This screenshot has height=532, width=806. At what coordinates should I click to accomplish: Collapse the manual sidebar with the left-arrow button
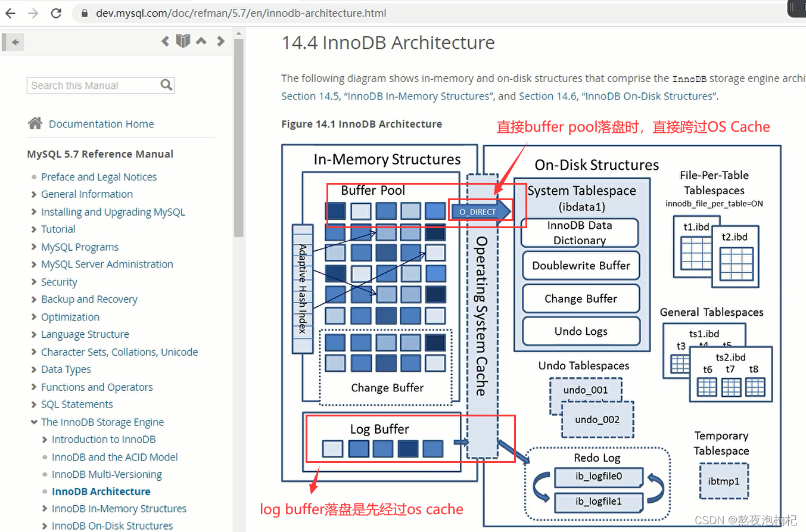point(14,42)
